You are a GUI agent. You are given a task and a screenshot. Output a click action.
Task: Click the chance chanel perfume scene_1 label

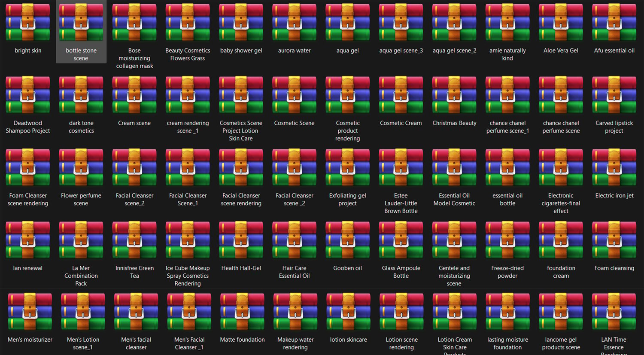(x=507, y=127)
